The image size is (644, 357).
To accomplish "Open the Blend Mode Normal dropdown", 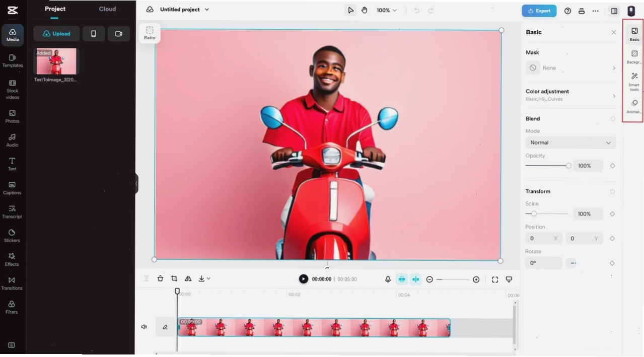I will [570, 142].
